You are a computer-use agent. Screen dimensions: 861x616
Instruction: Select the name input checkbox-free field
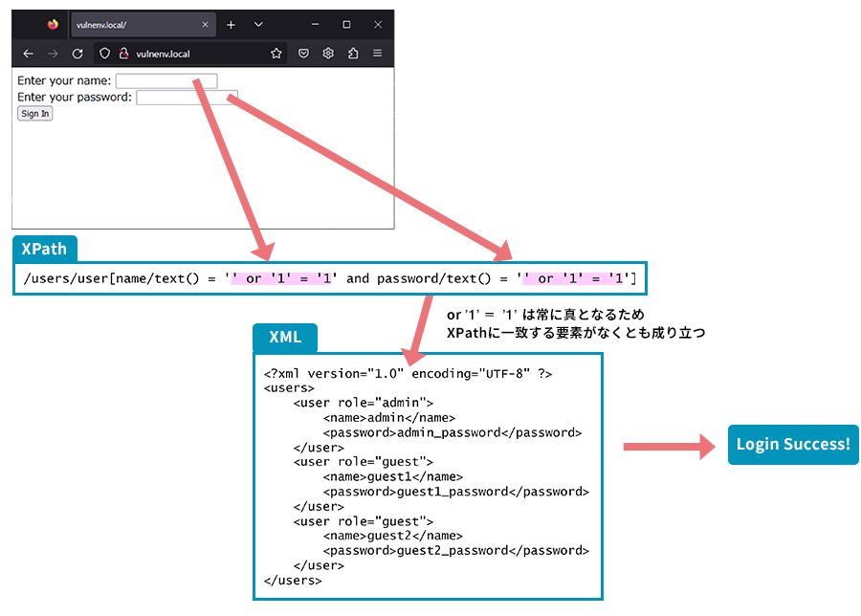pos(166,80)
